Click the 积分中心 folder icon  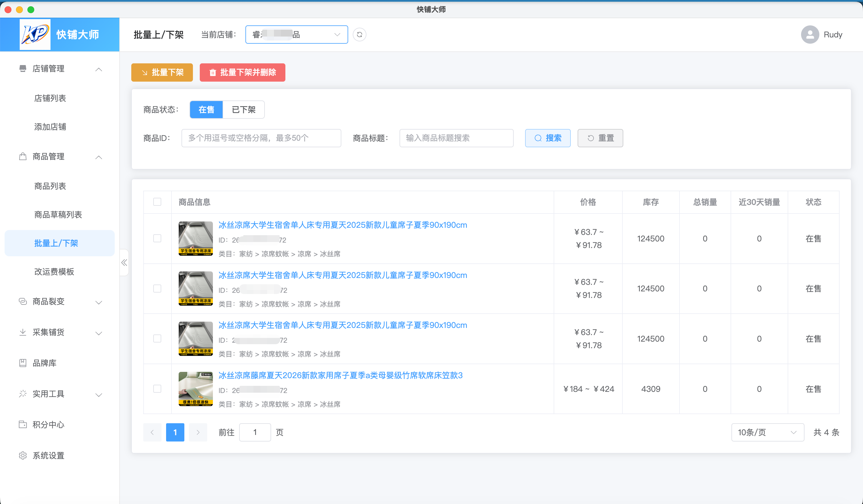tap(23, 425)
